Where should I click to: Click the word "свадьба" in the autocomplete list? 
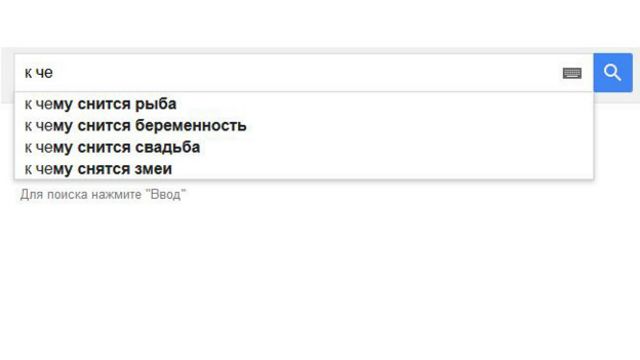(167, 147)
